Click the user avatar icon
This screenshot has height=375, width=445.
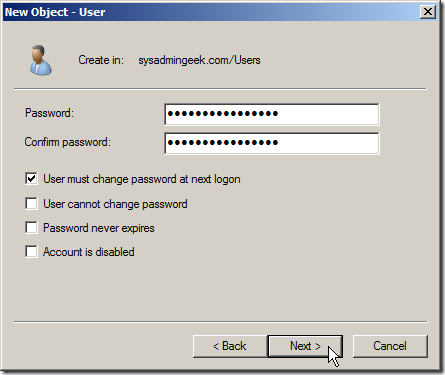click(x=40, y=60)
